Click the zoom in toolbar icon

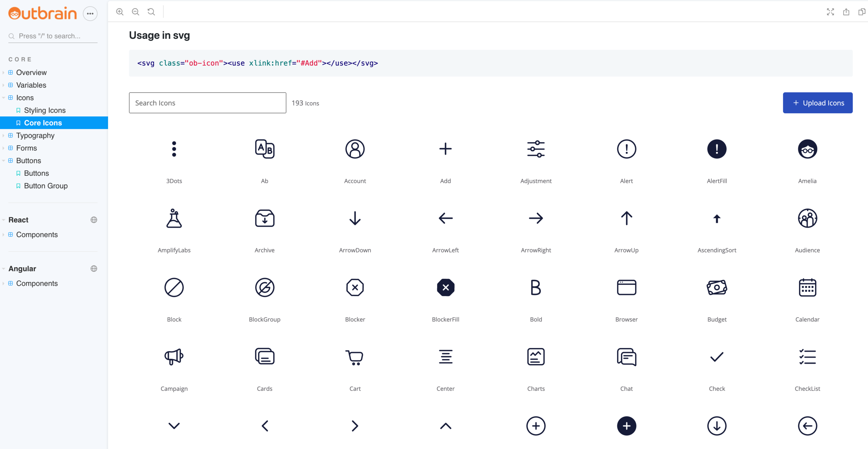[120, 12]
